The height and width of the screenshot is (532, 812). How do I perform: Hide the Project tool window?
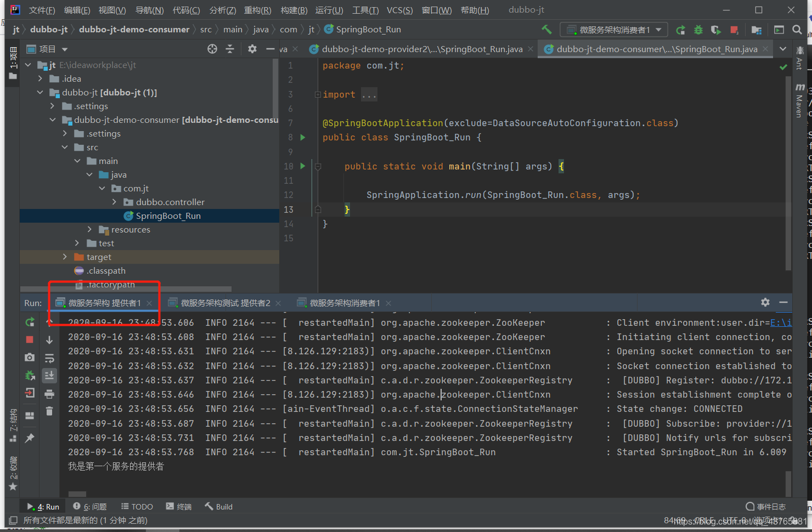point(270,49)
